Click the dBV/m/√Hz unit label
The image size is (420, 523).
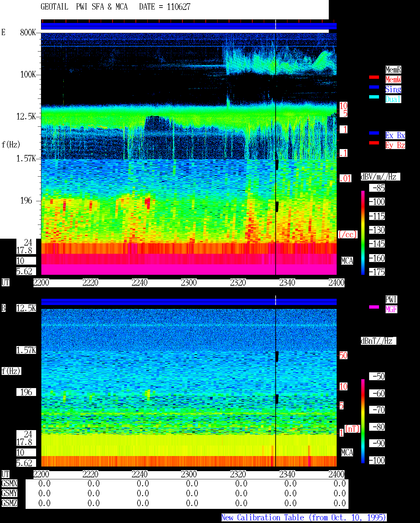[x=380, y=177]
